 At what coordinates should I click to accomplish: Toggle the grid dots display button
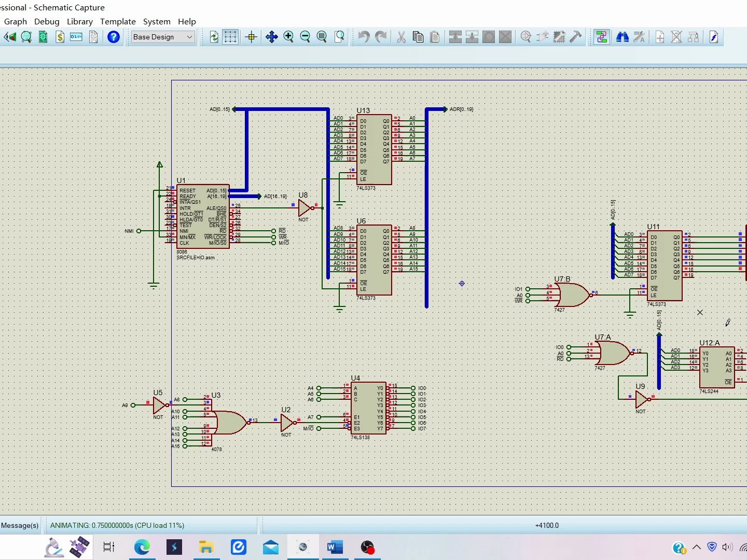tap(230, 37)
